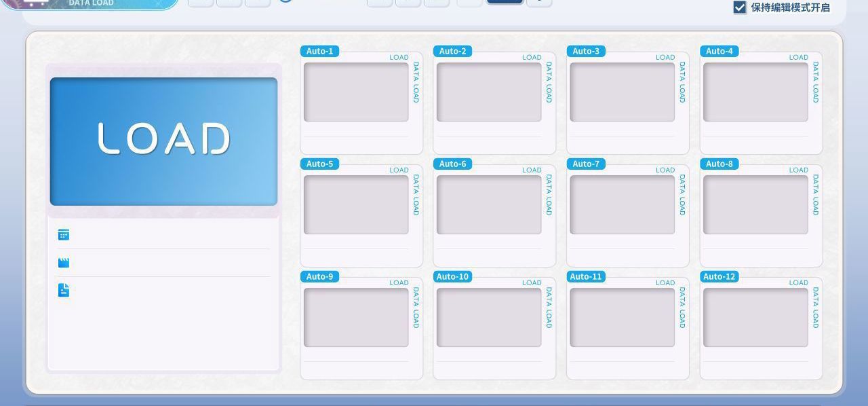Click the DATA LOAD title badge
The height and width of the screenshot is (406, 868).
[x=90, y=4]
